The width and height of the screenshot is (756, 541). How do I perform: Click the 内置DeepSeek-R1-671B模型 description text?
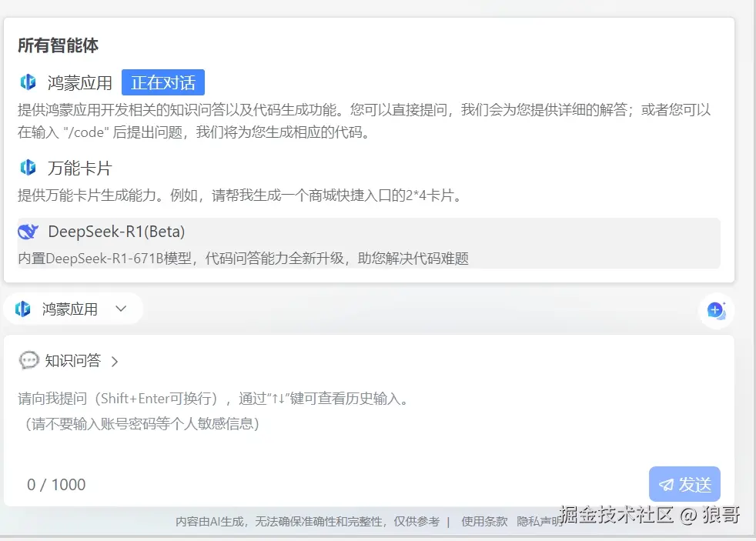tap(243, 259)
